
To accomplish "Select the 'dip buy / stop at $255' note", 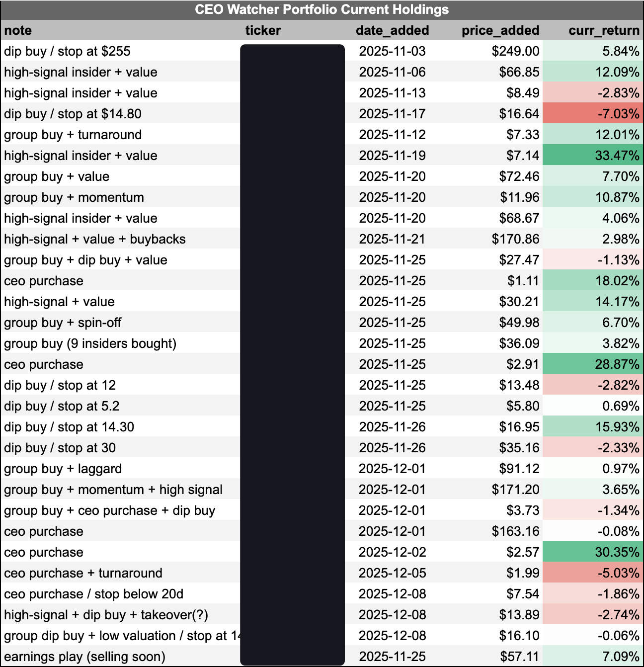I will pyautogui.click(x=68, y=51).
